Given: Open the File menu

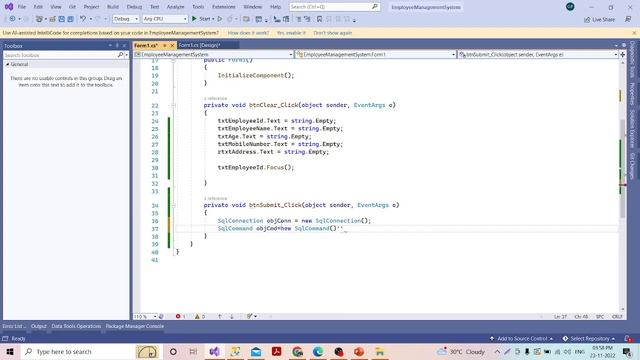Looking at the screenshot, I should [22, 7].
